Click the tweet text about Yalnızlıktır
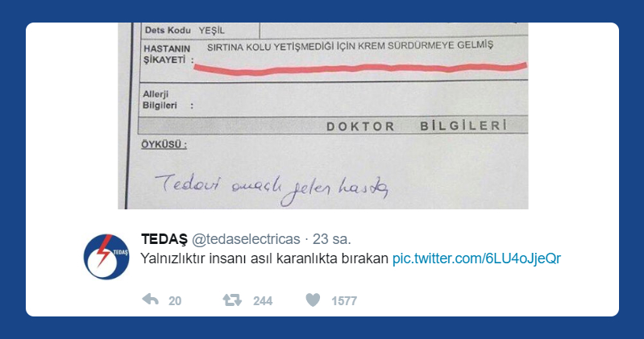Image resolution: width=644 pixels, height=339 pixels. pos(264,258)
